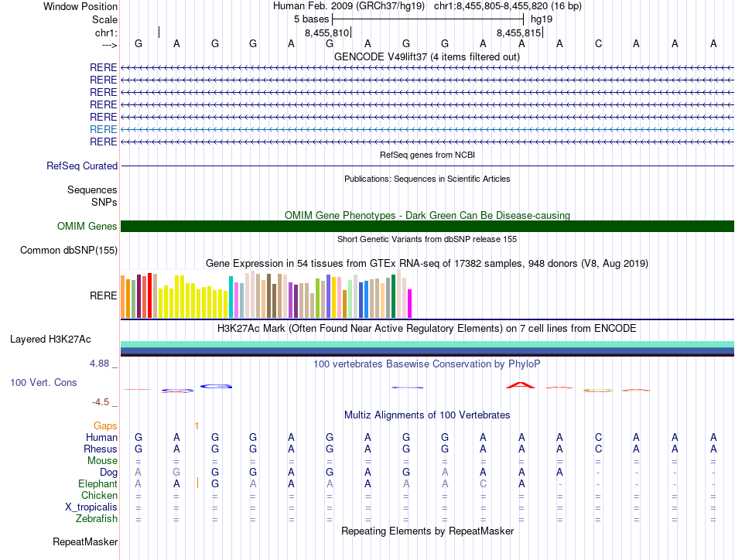Click the Window Position label
735x560 pixels.
(80, 6)
